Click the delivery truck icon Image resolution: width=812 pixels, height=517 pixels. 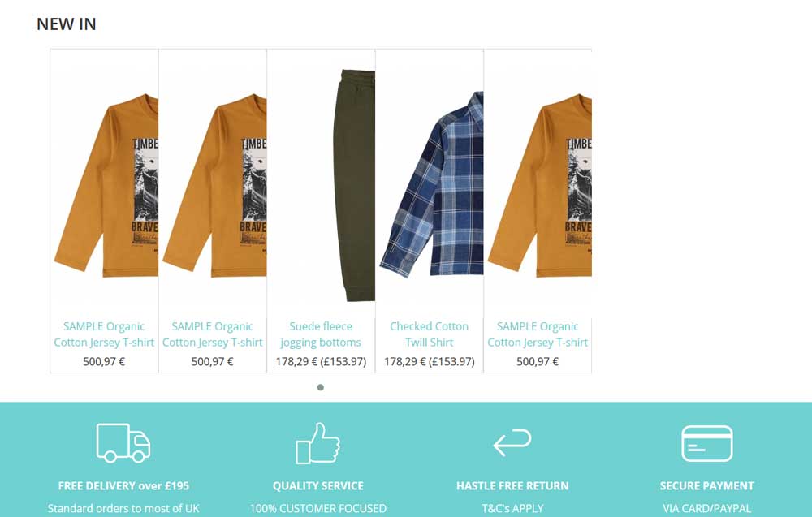[123, 442]
